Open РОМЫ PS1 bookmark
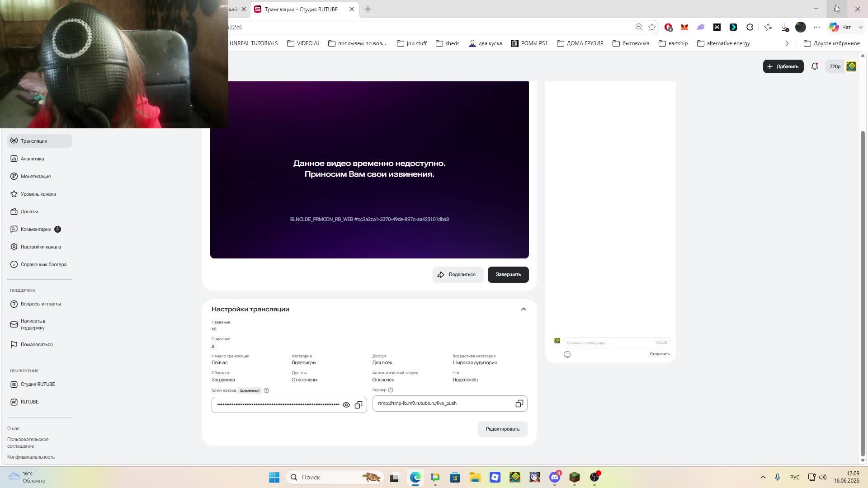This screenshot has width=868, height=488. [x=529, y=43]
